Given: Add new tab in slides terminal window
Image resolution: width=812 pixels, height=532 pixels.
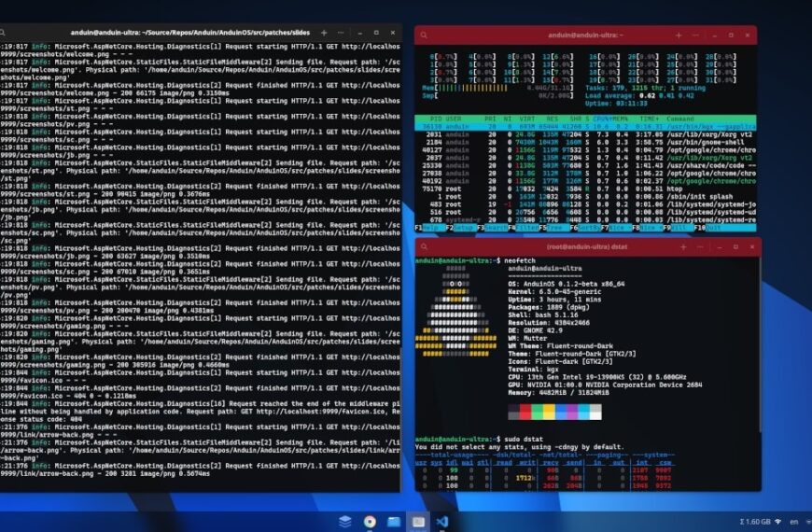Looking at the screenshot, I should (324, 33).
